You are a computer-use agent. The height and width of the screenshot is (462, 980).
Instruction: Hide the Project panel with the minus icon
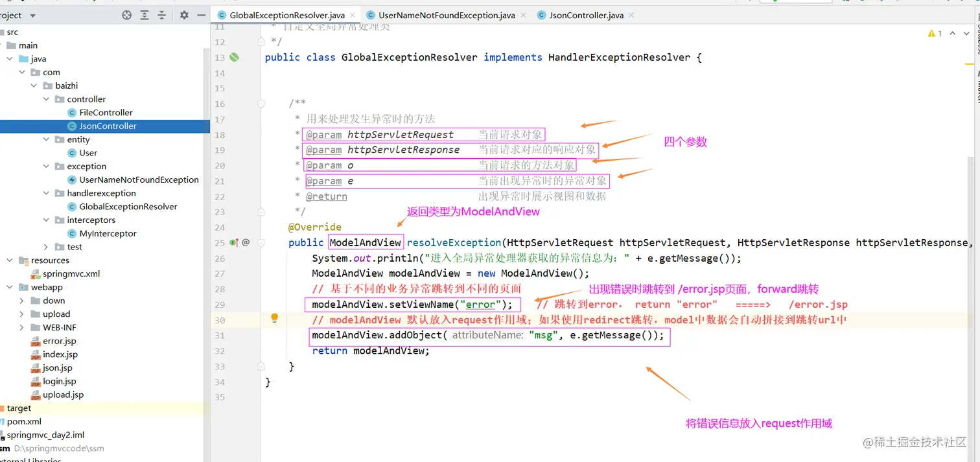201,15
